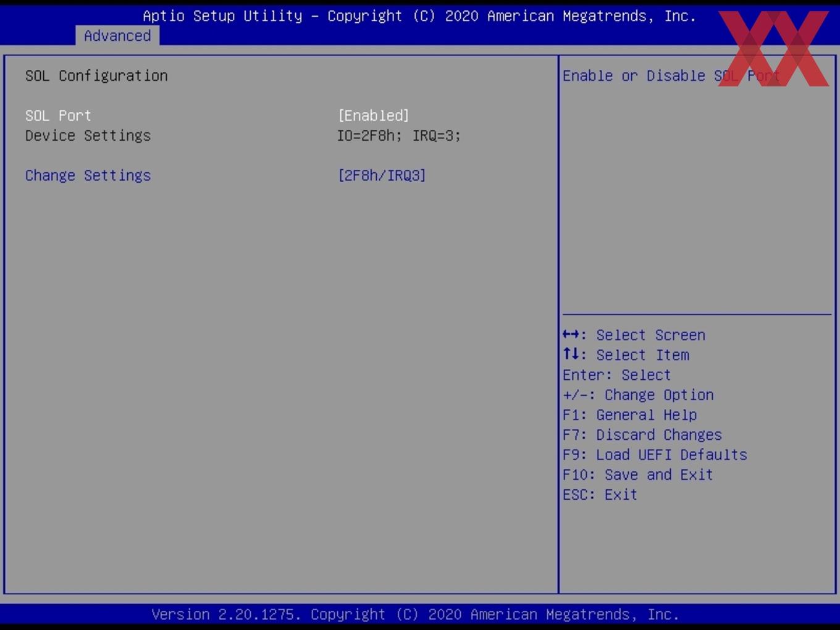Open the Advanced tab
Screen dimensions: 840x630
(x=117, y=36)
